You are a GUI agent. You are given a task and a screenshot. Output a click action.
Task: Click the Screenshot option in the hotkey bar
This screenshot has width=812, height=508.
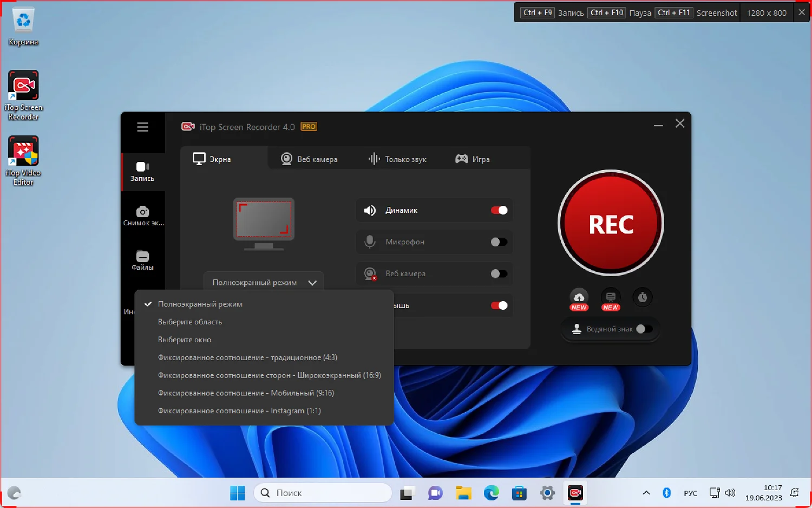pyautogui.click(x=716, y=12)
